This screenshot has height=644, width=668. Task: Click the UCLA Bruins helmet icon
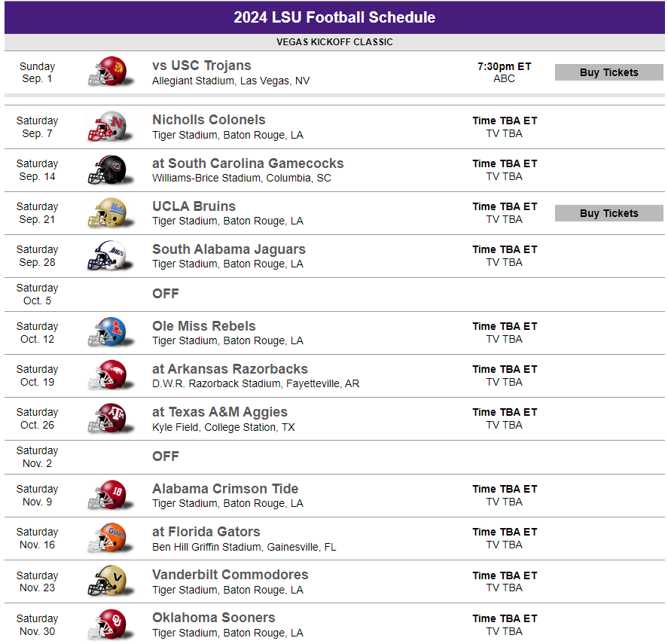[x=106, y=213]
